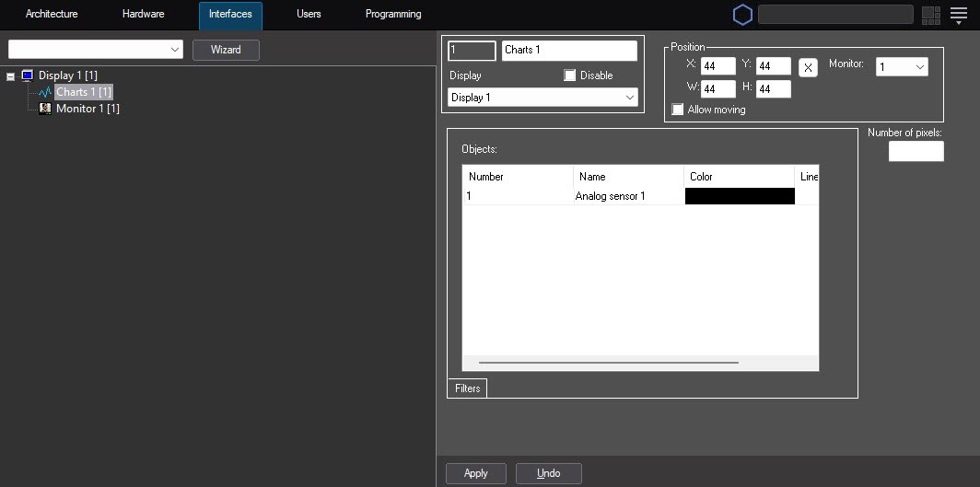Go to the Filters tab
This screenshot has height=487, width=980.
(467, 388)
